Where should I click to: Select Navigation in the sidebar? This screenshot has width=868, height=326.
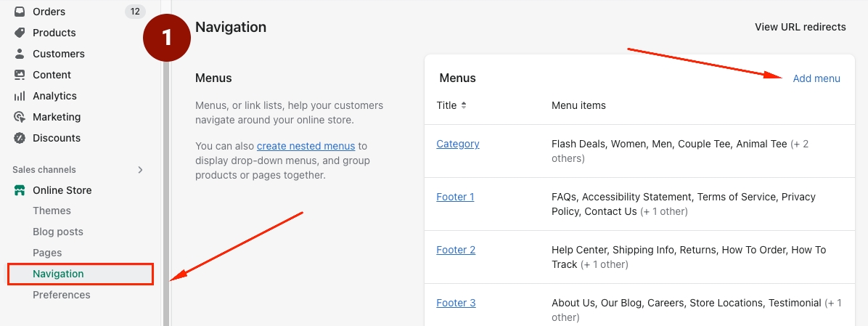(x=58, y=274)
